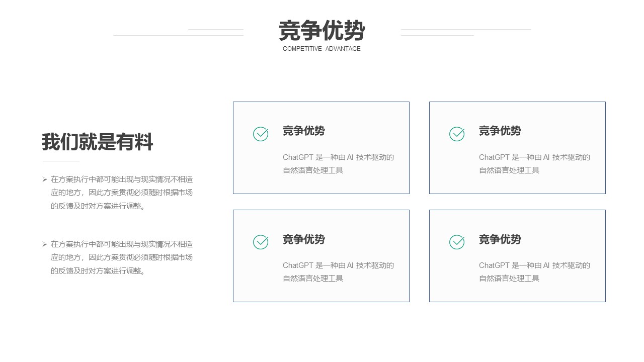Click the second paragraph's arrow bullet
Screen dimensions: 644x362
coord(44,244)
